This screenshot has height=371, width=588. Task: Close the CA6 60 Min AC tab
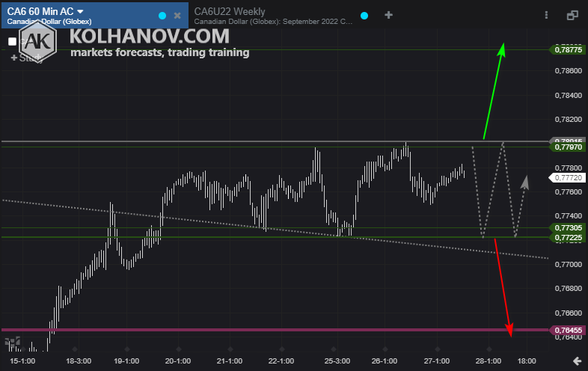(177, 15)
